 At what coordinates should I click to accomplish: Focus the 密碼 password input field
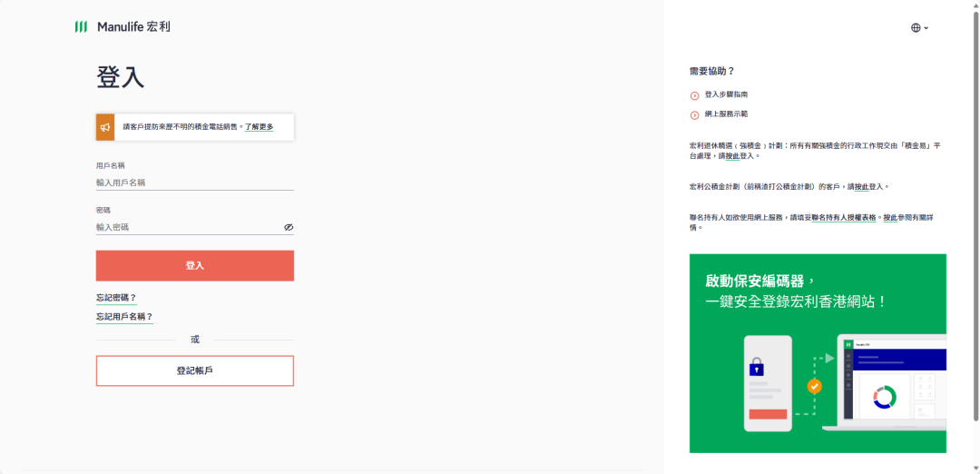tap(187, 227)
